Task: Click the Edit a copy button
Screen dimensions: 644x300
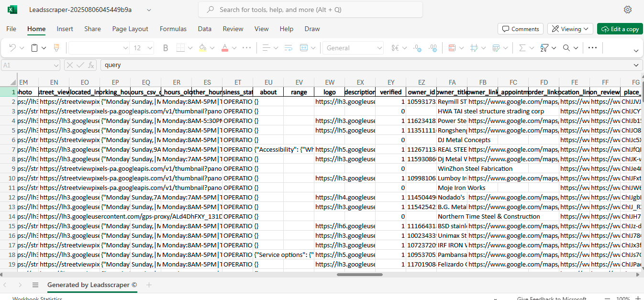Action: 620,29
